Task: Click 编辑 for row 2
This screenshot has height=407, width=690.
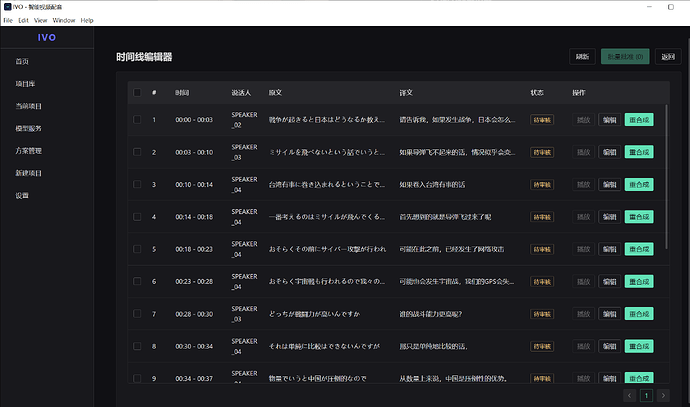Action: click(x=609, y=152)
